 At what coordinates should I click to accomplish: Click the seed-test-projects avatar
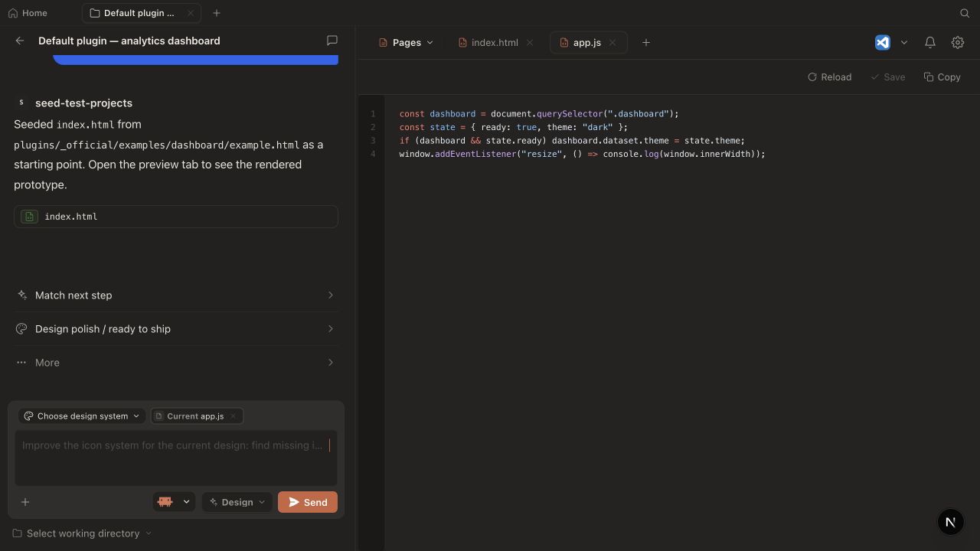[21, 103]
